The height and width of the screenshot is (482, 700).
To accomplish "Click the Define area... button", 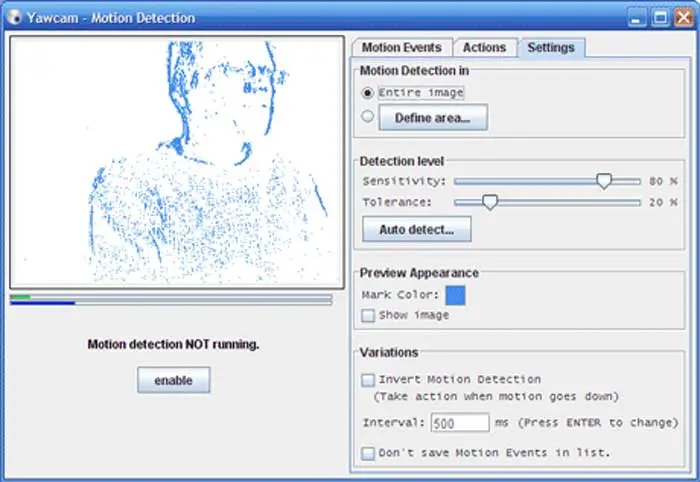I will [433, 118].
